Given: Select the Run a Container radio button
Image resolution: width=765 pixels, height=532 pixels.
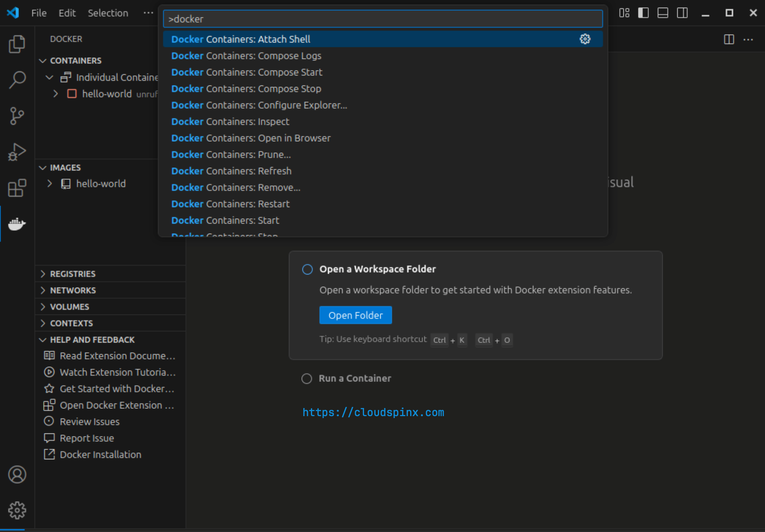Looking at the screenshot, I should coord(307,378).
